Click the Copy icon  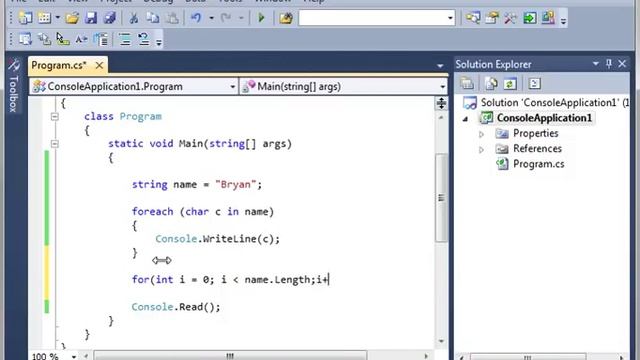pos(153,18)
